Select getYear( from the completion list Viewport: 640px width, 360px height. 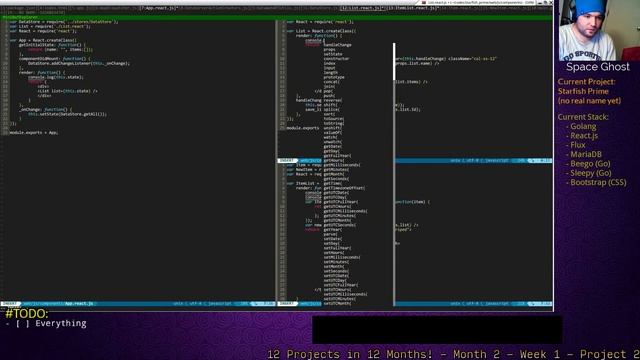click(x=333, y=229)
